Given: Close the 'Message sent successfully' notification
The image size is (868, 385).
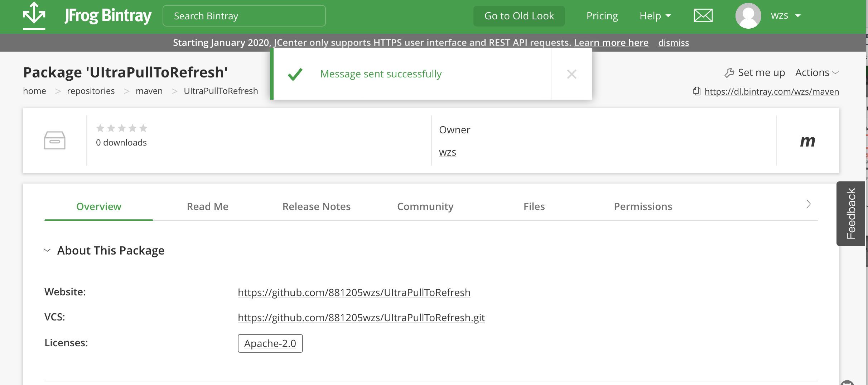Looking at the screenshot, I should pyautogui.click(x=572, y=74).
